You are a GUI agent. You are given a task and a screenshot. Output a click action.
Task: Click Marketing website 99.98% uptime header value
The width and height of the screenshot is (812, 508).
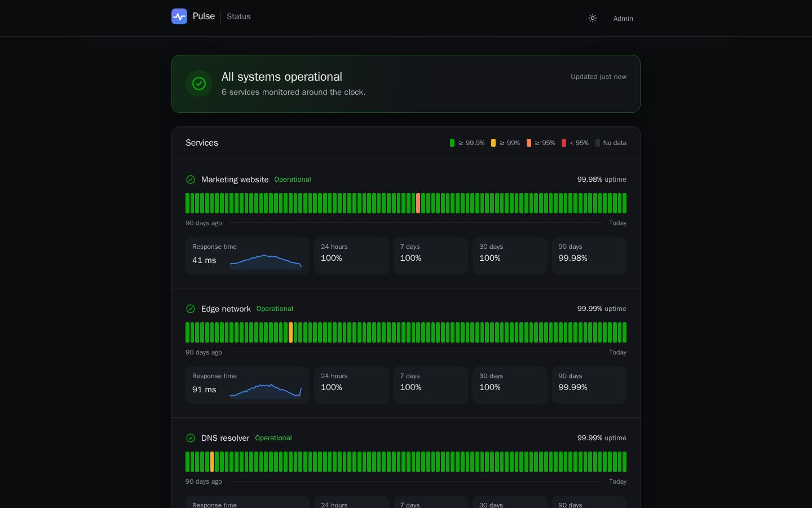click(602, 179)
